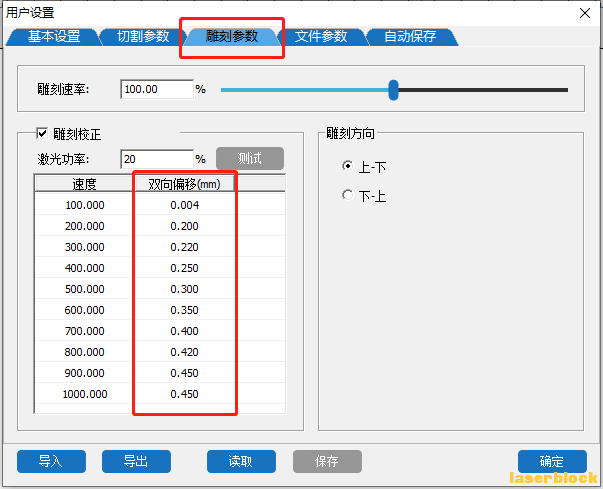The height and width of the screenshot is (489, 603).
Task: Switch to the 基本设置 tab
Action: tap(54, 37)
